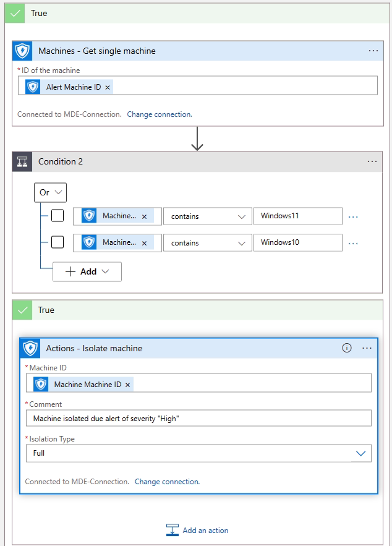The image size is (392, 546).
Task: Open the Add condition row dropdown
Action: (87, 271)
